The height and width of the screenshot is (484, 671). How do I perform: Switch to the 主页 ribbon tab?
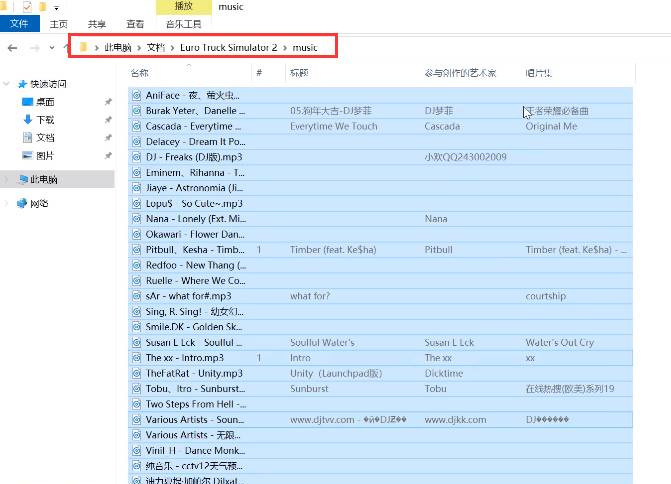(x=59, y=24)
